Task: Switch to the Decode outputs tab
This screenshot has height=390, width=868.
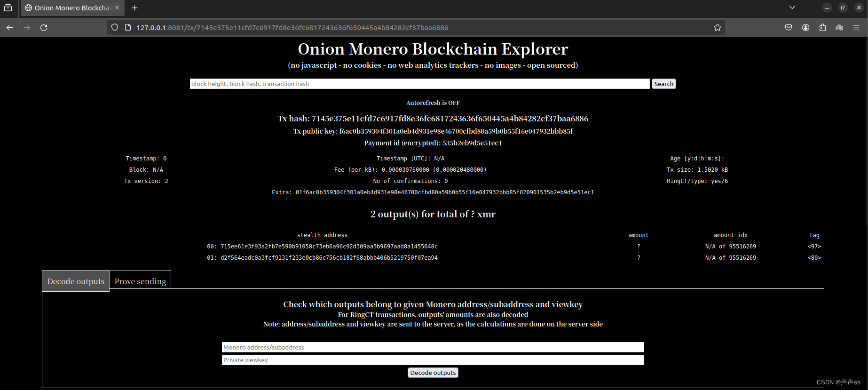Action: click(x=76, y=281)
